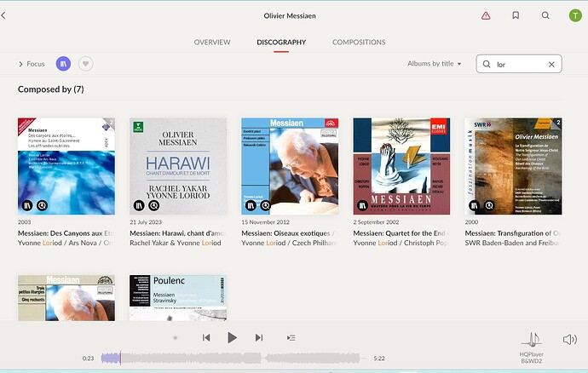
Task: Click the filter input containing 'lor'
Action: pos(518,64)
